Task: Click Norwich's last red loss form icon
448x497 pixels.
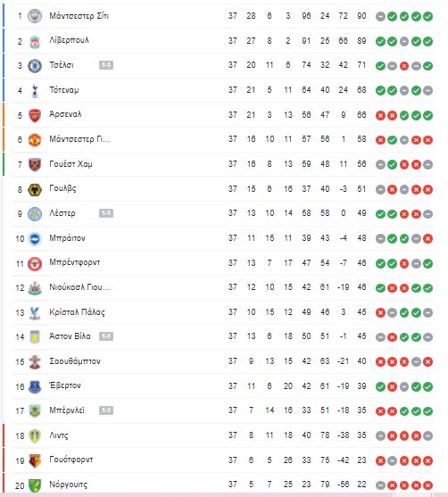Action: 427,485
